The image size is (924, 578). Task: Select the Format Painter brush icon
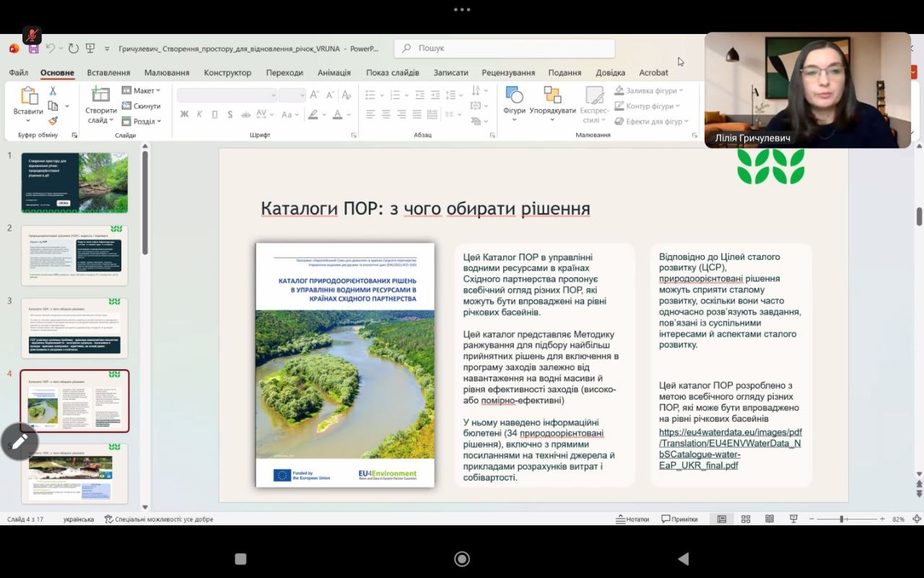click(x=53, y=120)
